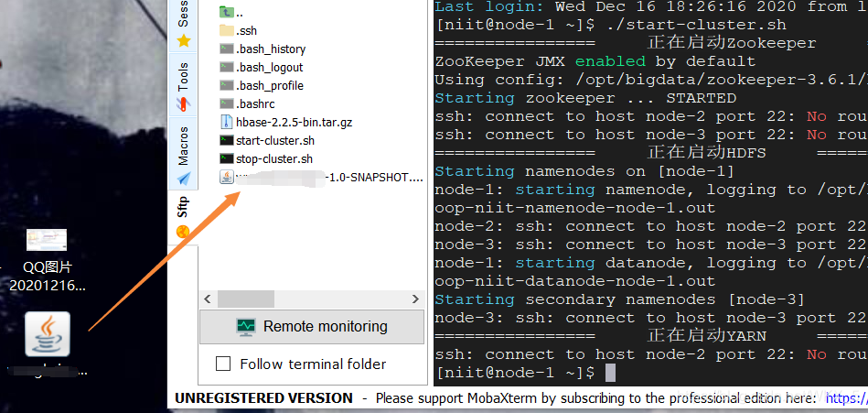Image resolution: width=868 pixels, height=413 pixels.
Task: Click 'oop-niit-namenode-node-1.out' in terminal
Action: pos(575,208)
